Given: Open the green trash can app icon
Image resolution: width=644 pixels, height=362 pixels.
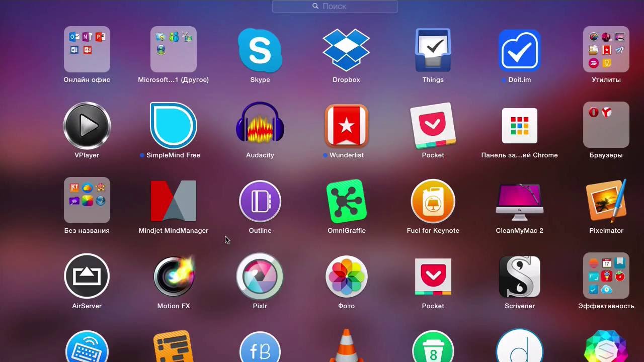Looking at the screenshot, I should (x=433, y=346).
